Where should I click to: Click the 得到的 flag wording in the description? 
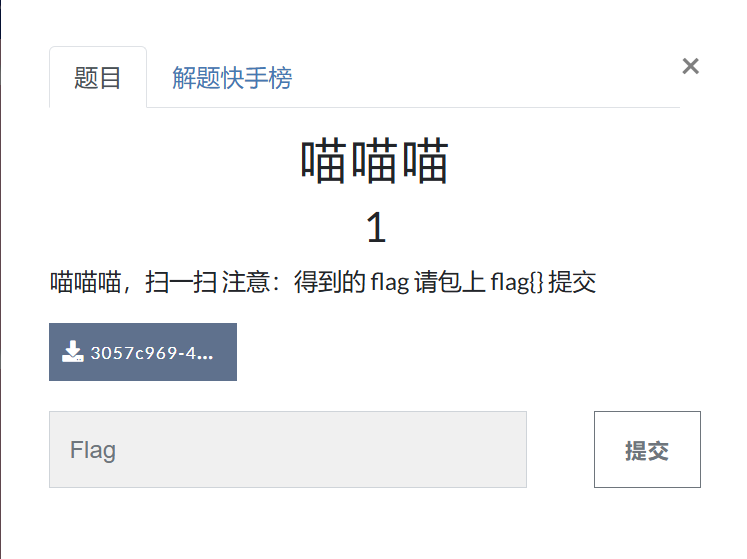pos(352,282)
